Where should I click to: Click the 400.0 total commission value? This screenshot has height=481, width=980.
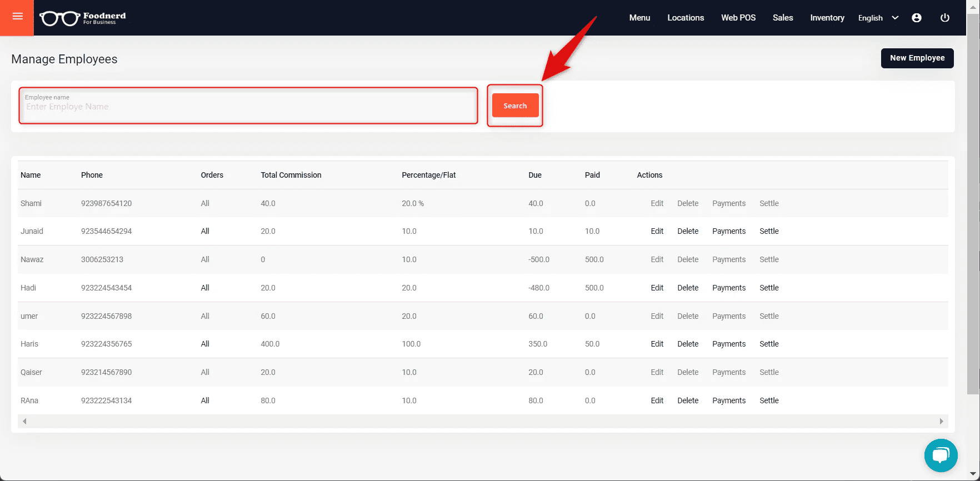click(x=270, y=344)
